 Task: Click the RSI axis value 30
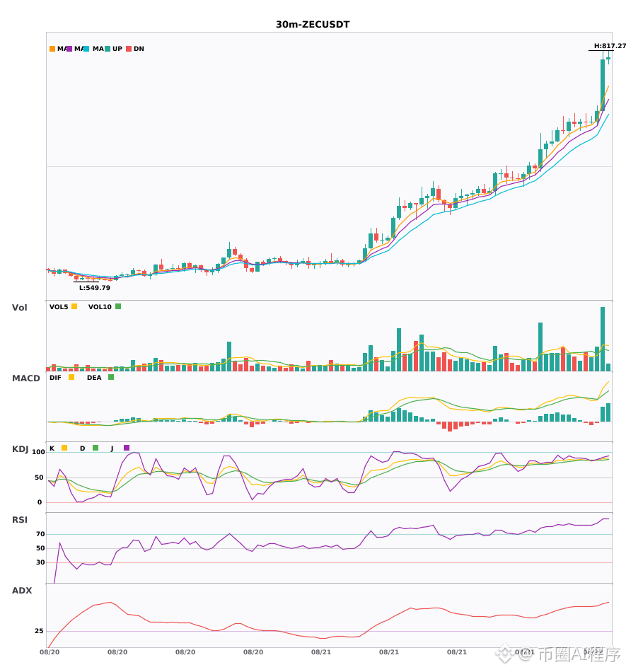click(40, 562)
